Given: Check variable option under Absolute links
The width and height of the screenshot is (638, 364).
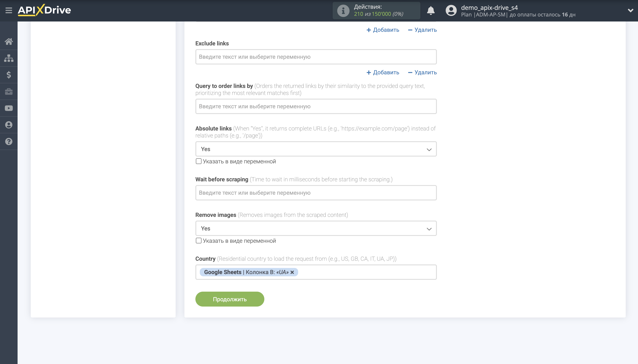Looking at the screenshot, I should (198, 161).
